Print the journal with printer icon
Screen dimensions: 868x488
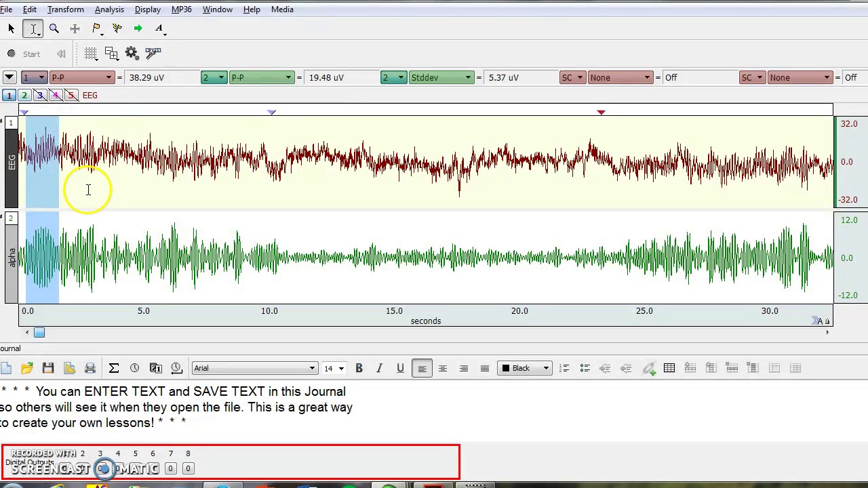(x=90, y=368)
